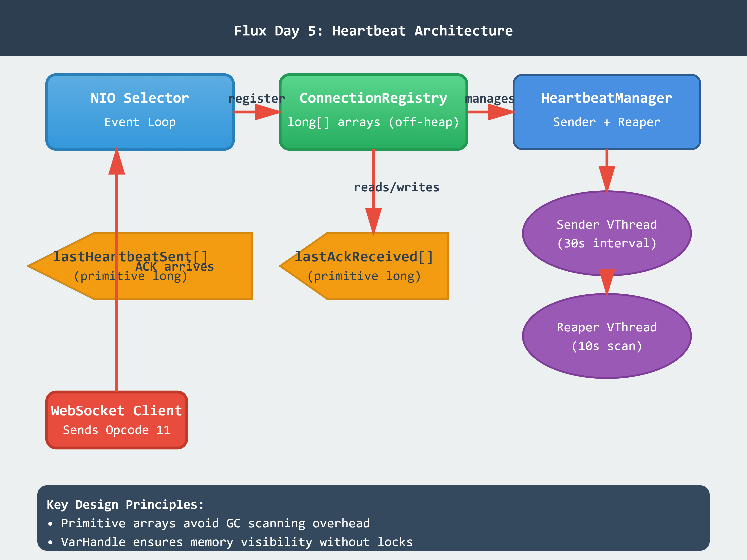Click the Reaper VThread ellipse
The image size is (747, 560).
tap(607, 336)
